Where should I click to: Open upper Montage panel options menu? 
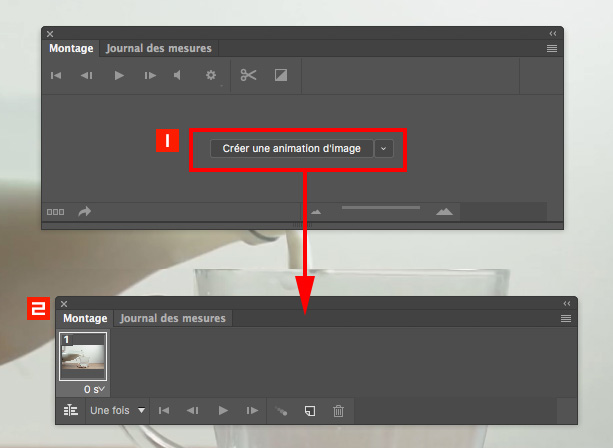(552, 48)
